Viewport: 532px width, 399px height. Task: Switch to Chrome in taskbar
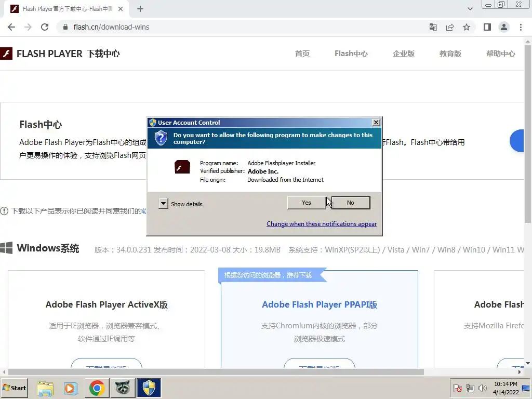point(97,388)
